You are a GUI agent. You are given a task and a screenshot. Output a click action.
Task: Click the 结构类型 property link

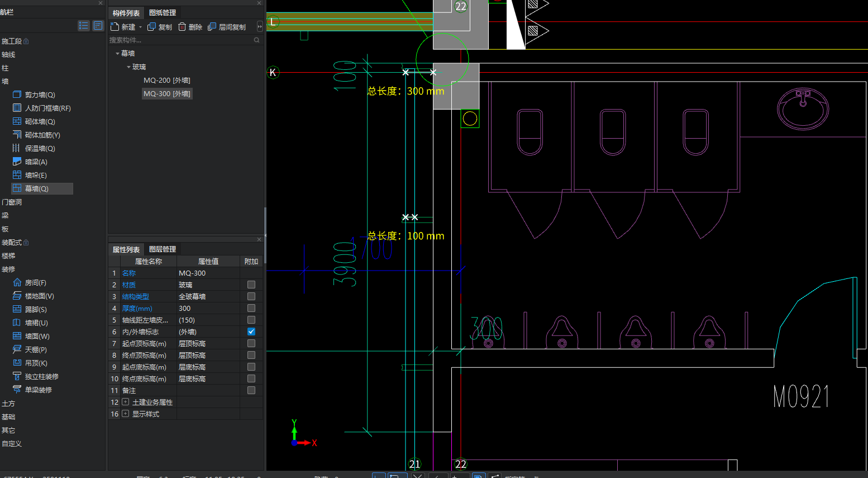(136, 297)
